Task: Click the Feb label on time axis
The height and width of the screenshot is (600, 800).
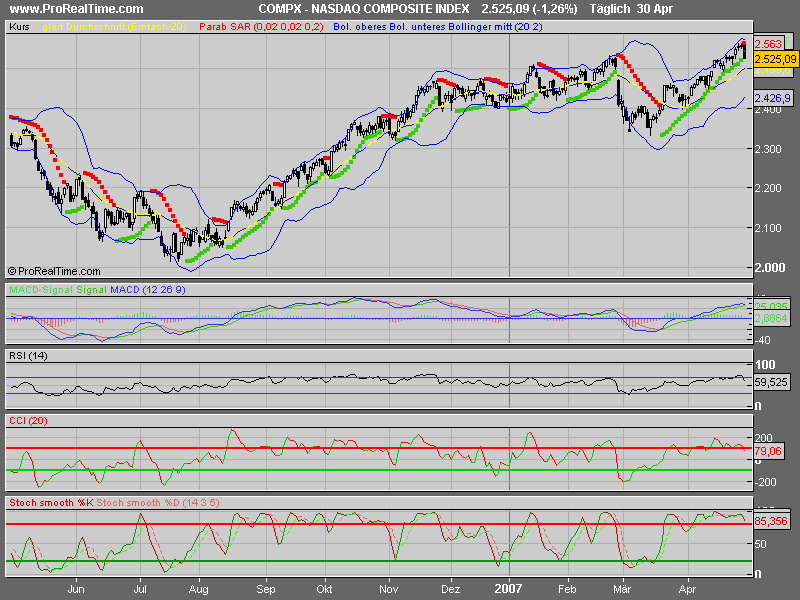Action: click(x=567, y=589)
